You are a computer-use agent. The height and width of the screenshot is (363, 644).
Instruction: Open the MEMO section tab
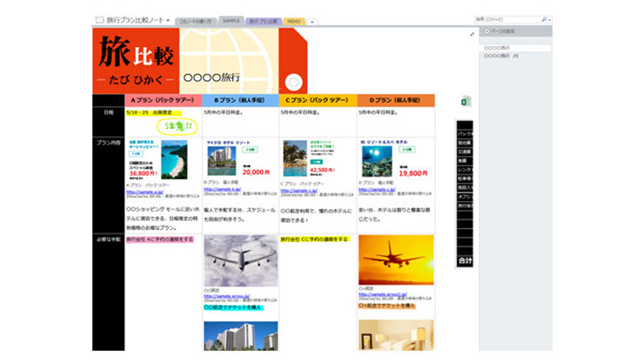[294, 20]
